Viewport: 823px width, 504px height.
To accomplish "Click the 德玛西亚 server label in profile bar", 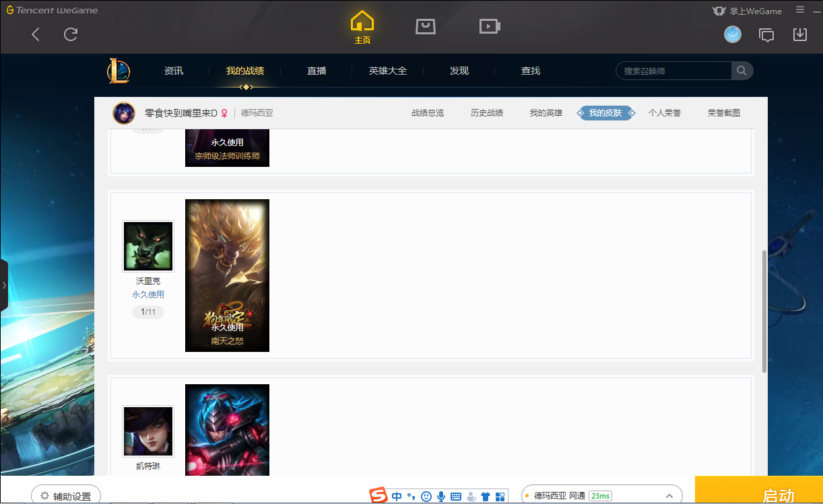I will click(257, 113).
